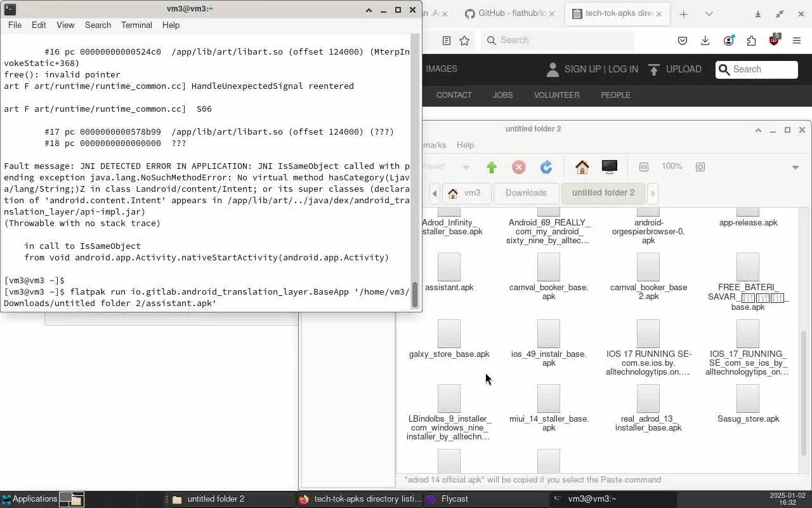Image resolution: width=812 pixels, height=508 pixels.
Task: Expand the list all tabs dropdown
Action: (709, 14)
